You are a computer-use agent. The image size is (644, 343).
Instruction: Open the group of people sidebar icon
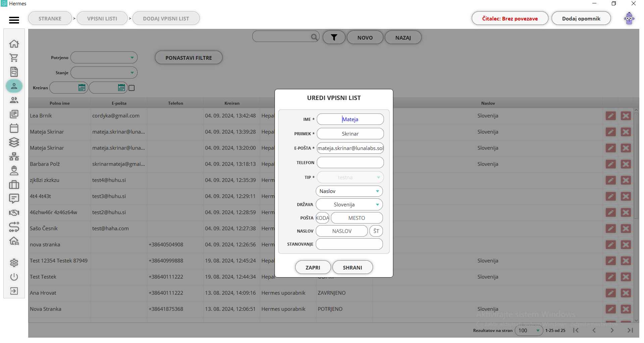[14, 100]
